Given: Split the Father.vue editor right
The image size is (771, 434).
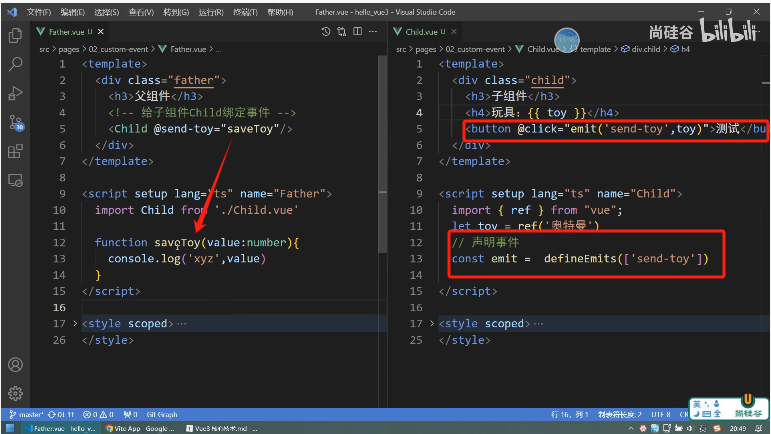Looking at the screenshot, I should pos(357,31).
